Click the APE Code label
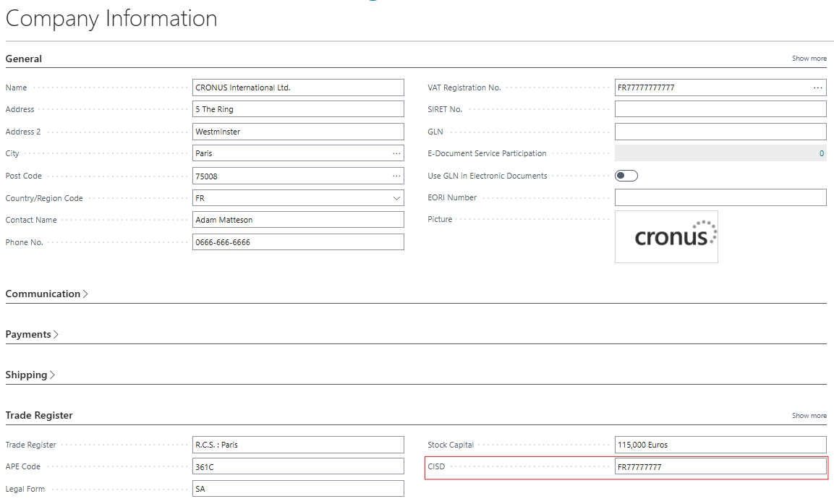Viewport: 834px width, 504px height. pos(22,466)
